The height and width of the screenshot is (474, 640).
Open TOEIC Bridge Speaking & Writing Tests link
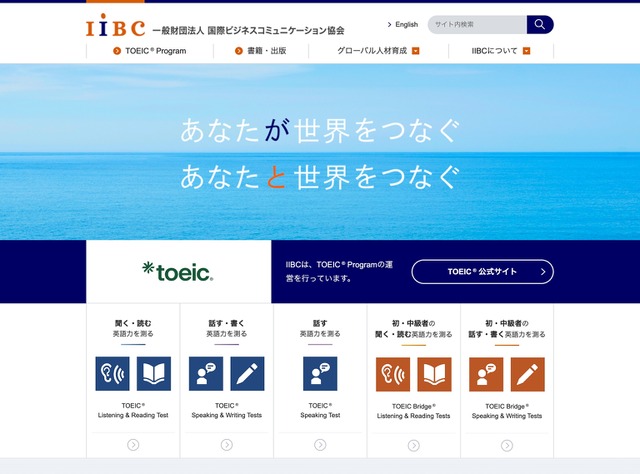click(507, 411)
